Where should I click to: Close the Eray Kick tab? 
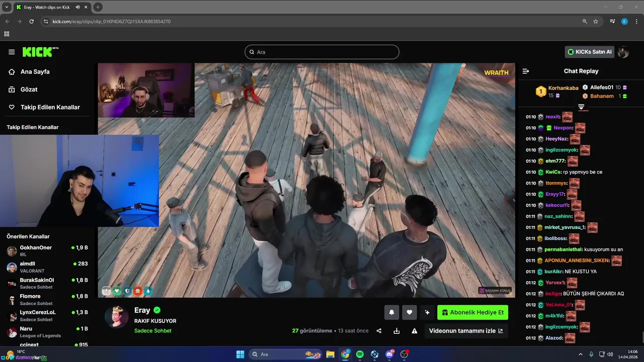tap(86, 7)
